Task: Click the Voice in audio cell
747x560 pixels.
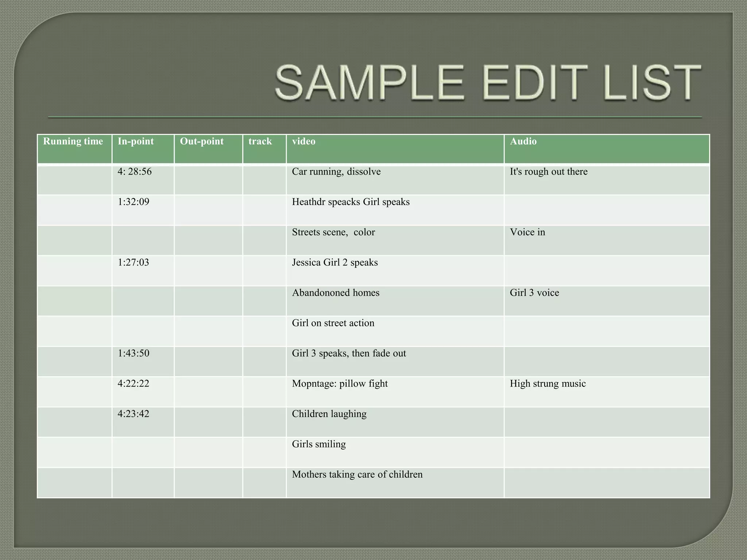Action: pos(607,240)
